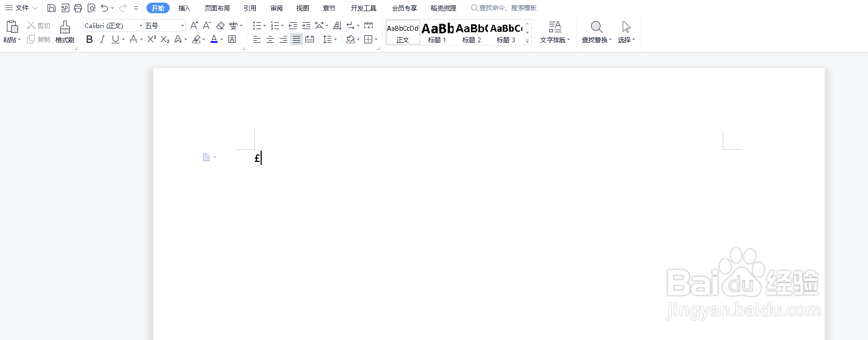Switch to the 页面布局 ribbon tab
868x340 pixels.
[217, 8]
